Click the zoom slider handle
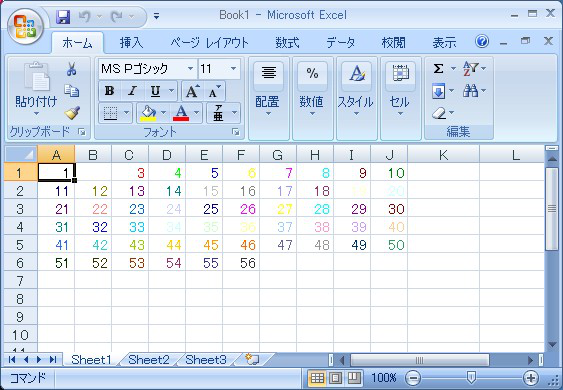The image size is (563, 390). tap(471, 377)
